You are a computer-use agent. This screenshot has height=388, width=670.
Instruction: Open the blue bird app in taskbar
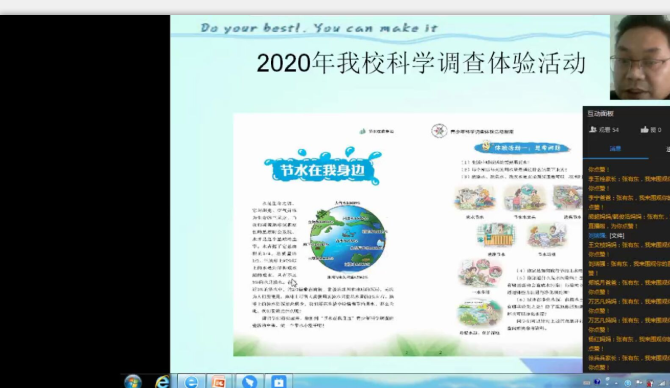tap(249, 382)
